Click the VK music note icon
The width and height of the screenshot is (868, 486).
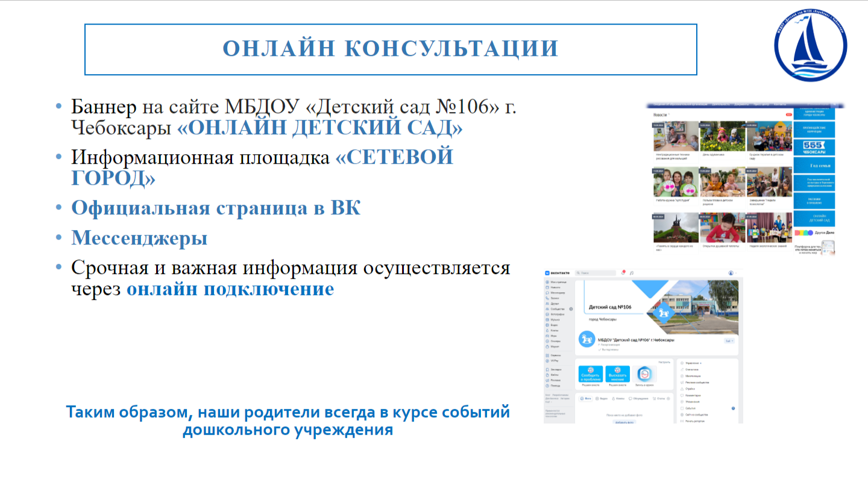point(631,273)
